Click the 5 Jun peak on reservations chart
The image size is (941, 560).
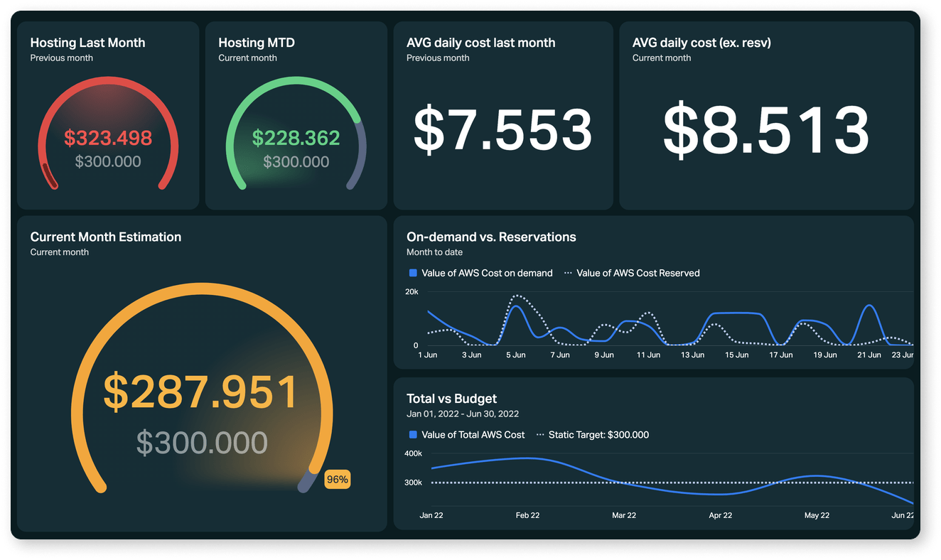[517, 296]
